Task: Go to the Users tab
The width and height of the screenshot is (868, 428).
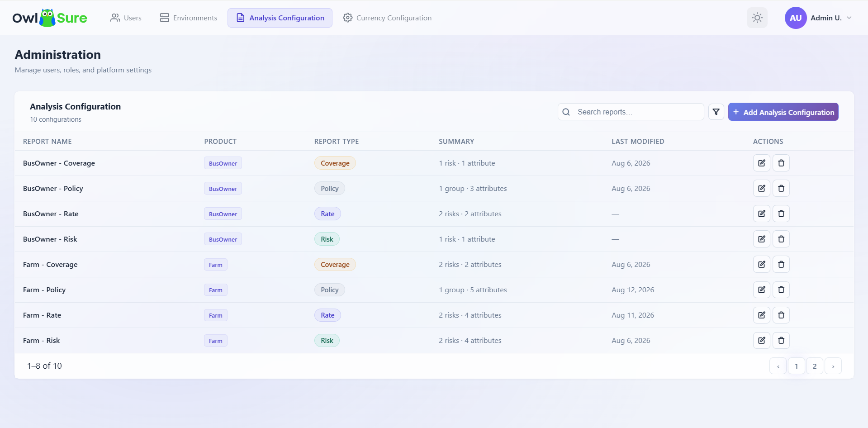Action: coord(126,18)
